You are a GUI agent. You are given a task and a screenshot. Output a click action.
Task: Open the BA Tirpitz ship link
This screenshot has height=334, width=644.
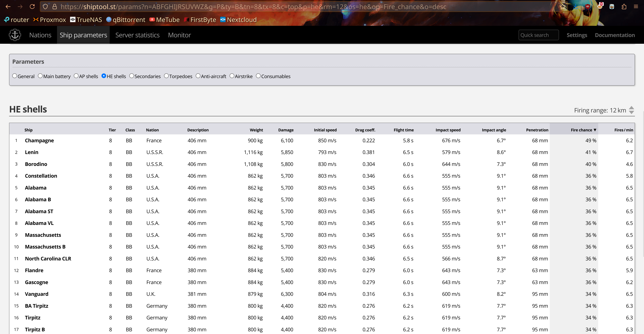click(x=37, y=306)
